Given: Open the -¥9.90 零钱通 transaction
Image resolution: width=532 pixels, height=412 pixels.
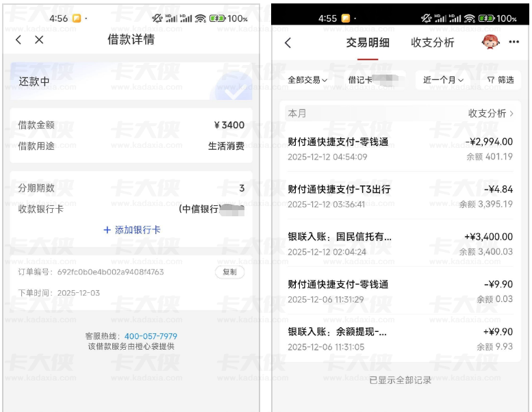Looking at the screenshot, I should tap(401, 292).
